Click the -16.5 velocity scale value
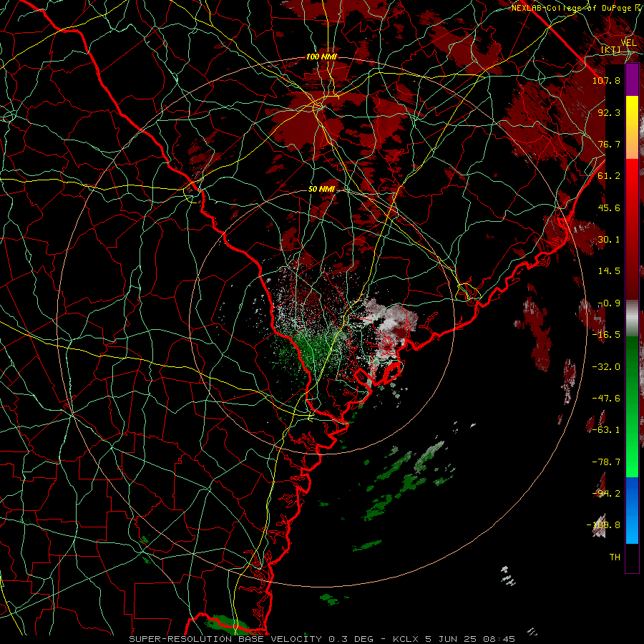Screen dimensions: 644x644 606,335
